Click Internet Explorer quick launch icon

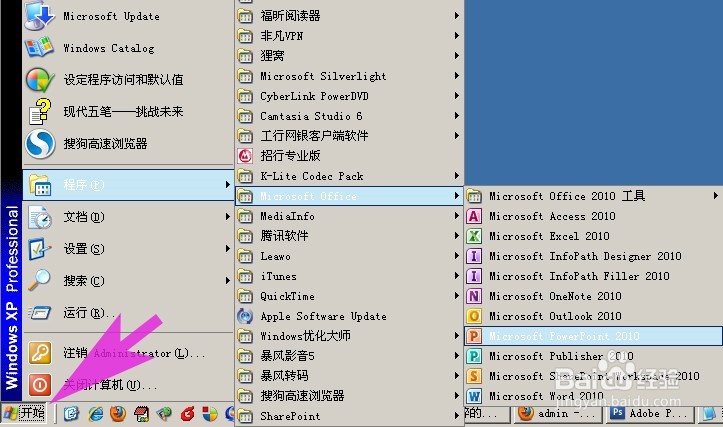tap(95, 414)
